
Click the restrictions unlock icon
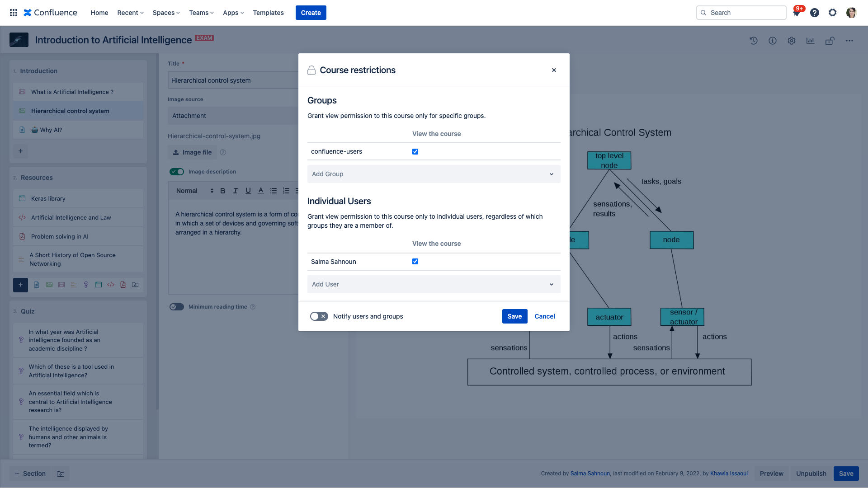click(x=830, y=41)
